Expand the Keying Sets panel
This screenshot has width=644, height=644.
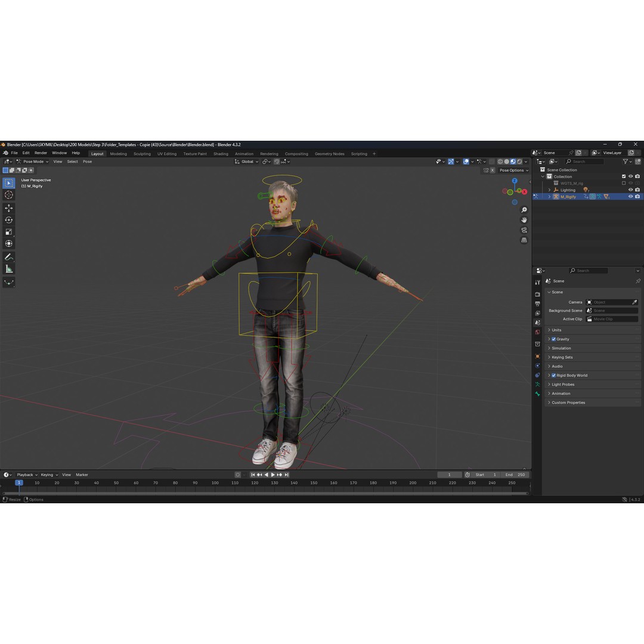click(x=592, y=357)
